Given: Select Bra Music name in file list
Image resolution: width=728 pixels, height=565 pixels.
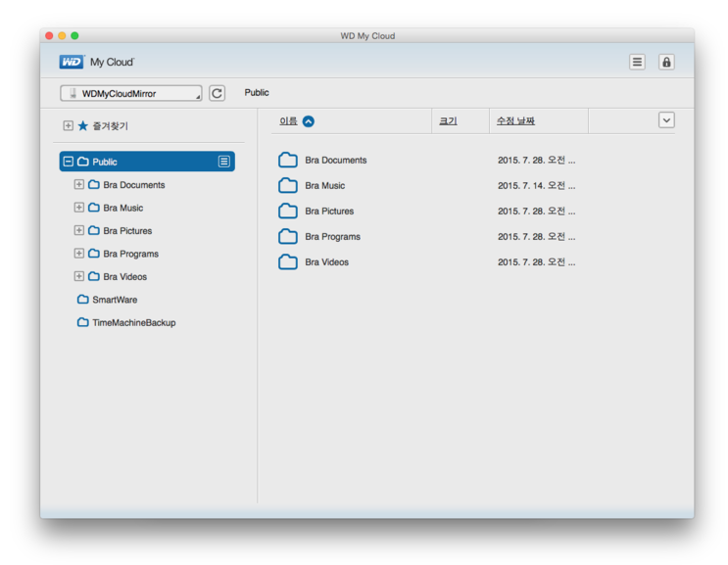Looking at the screenshot, I should pyautogui.click(x=325, y=185).
